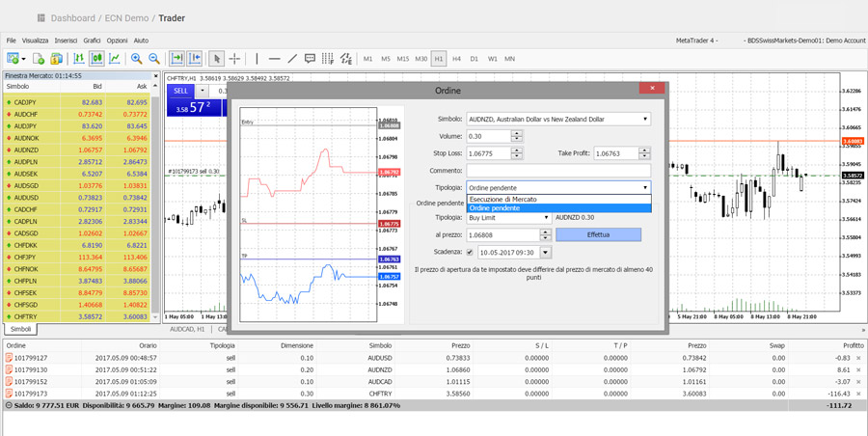Click into the Commento text field

(x=557, y=170)
